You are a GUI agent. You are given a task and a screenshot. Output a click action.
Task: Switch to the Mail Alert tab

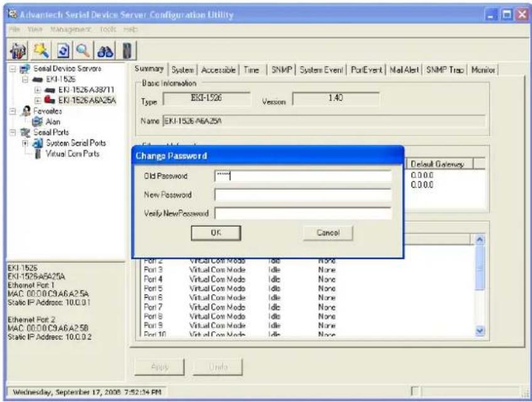pos(404,70)
